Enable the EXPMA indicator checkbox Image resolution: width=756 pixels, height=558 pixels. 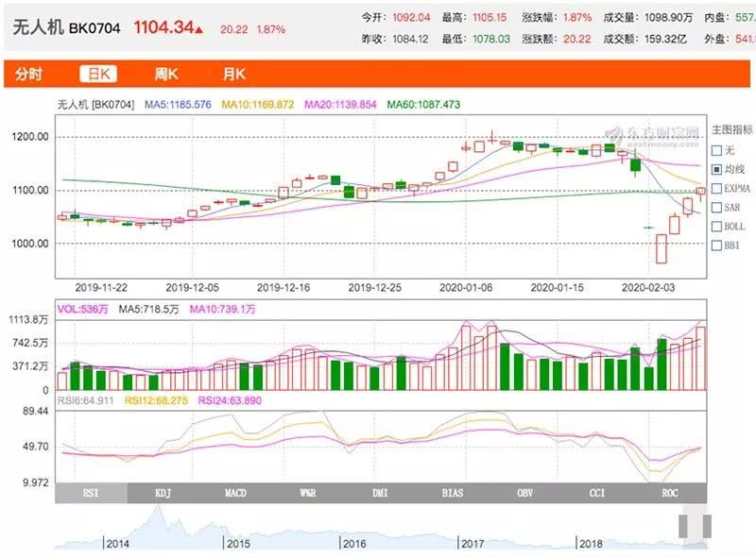[x=717, y=188]
